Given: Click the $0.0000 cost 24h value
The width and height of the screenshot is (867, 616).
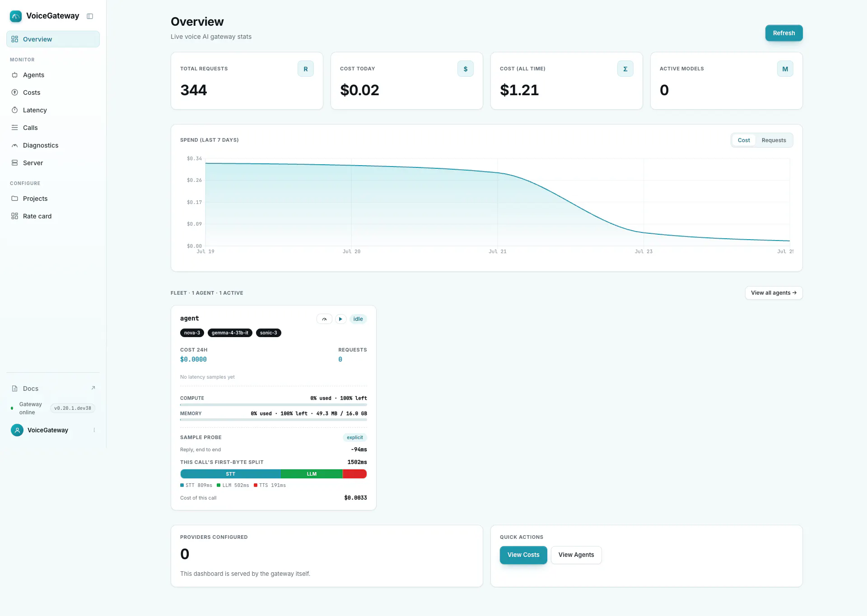Looking at the screenshot, I should click(193, 360).
